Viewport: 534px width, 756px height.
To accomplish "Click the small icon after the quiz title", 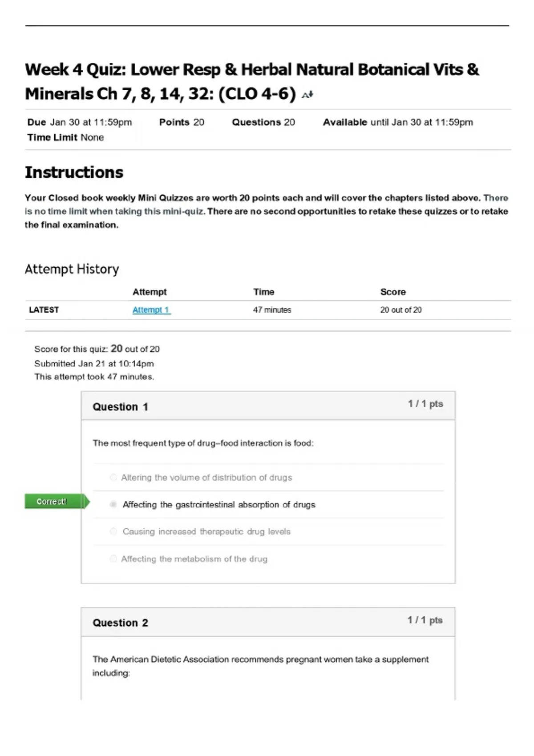I will pyautogui.click(x=307, y=95).
